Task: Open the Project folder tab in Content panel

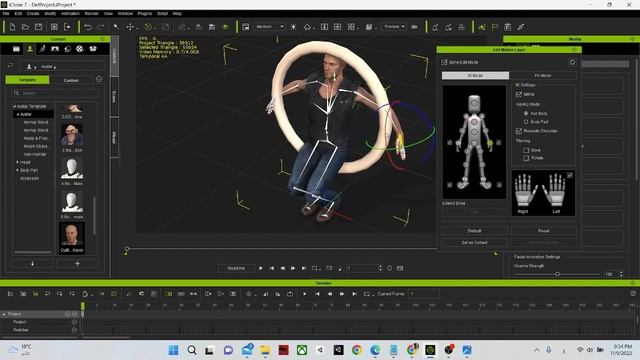Action: coord(16,49)
